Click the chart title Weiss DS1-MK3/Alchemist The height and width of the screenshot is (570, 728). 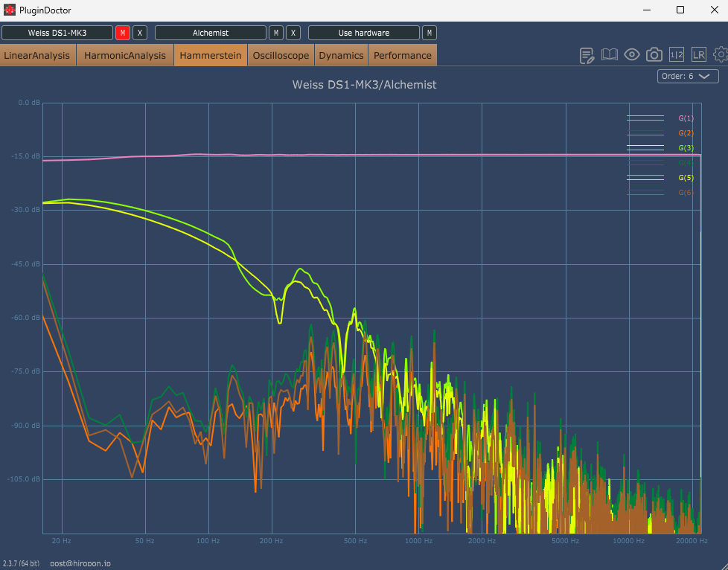tap(365, 85)
